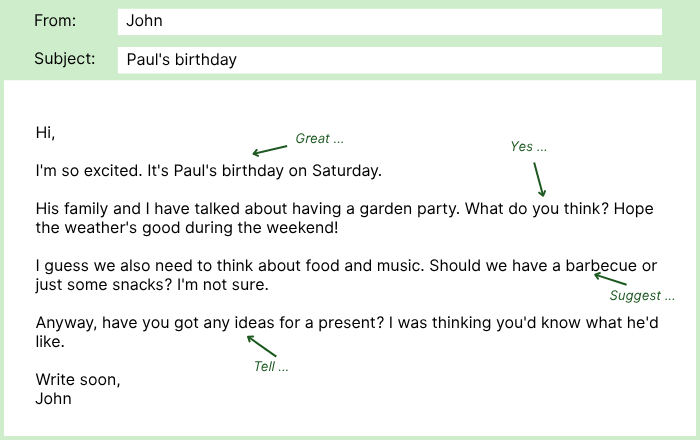Click the Subject field reading Paul's birthday
The image size is (700, 440).
(389, 59)
